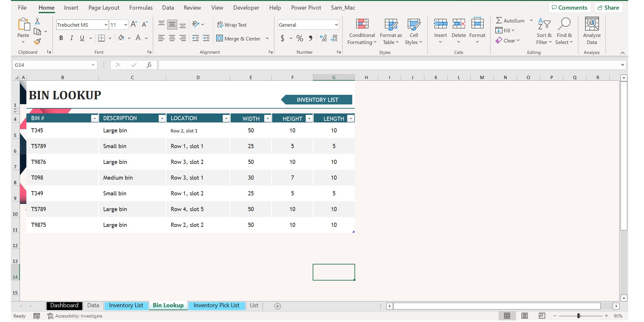The height and width of the screenshot is (322, 644).
Task: Click the Share button
Action: [609, 7]
